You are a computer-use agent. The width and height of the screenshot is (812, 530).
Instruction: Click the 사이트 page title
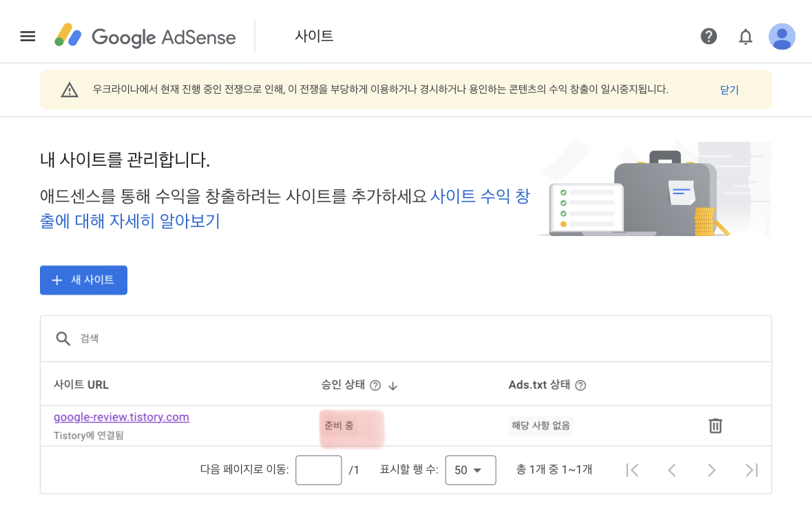[x=314, y=36]
